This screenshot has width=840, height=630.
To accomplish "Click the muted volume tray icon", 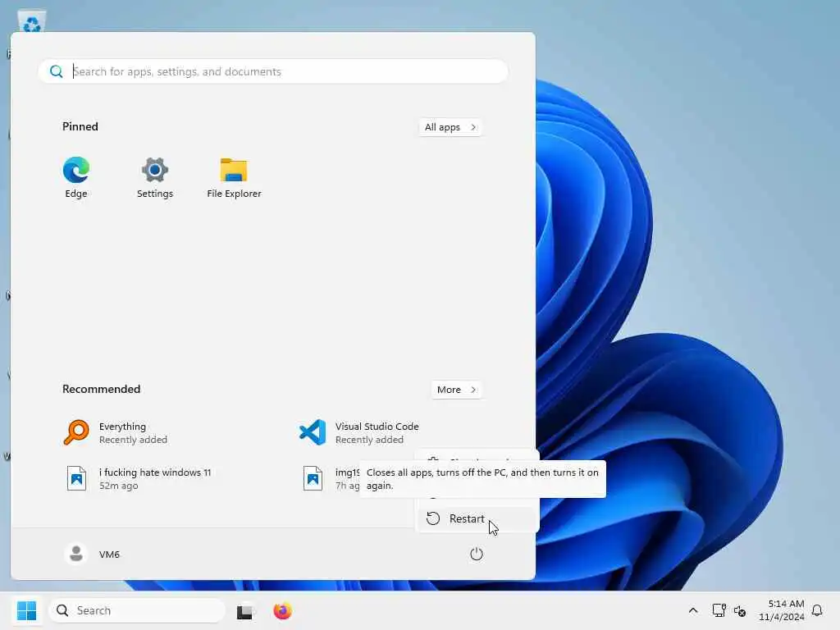I will [740, 610].
